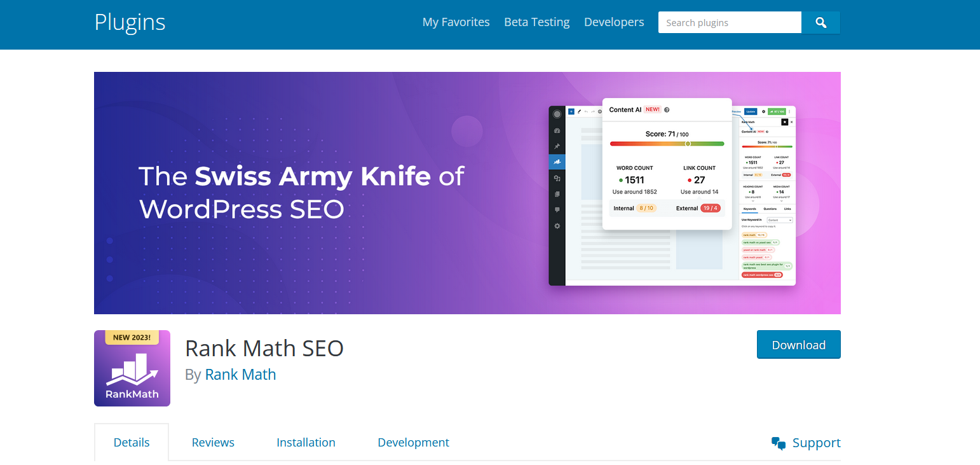
Task: Go to Beta Testing
Action: 537,22
